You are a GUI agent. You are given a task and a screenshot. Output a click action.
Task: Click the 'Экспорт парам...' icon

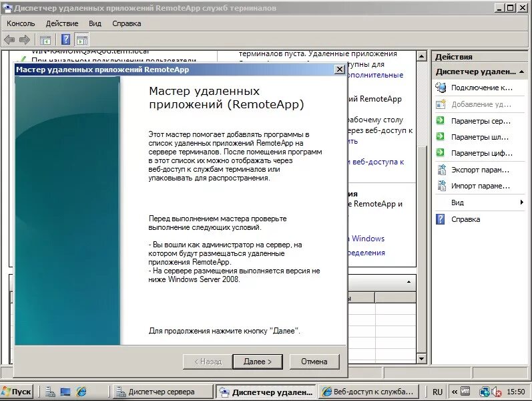(x=441, y=169)
